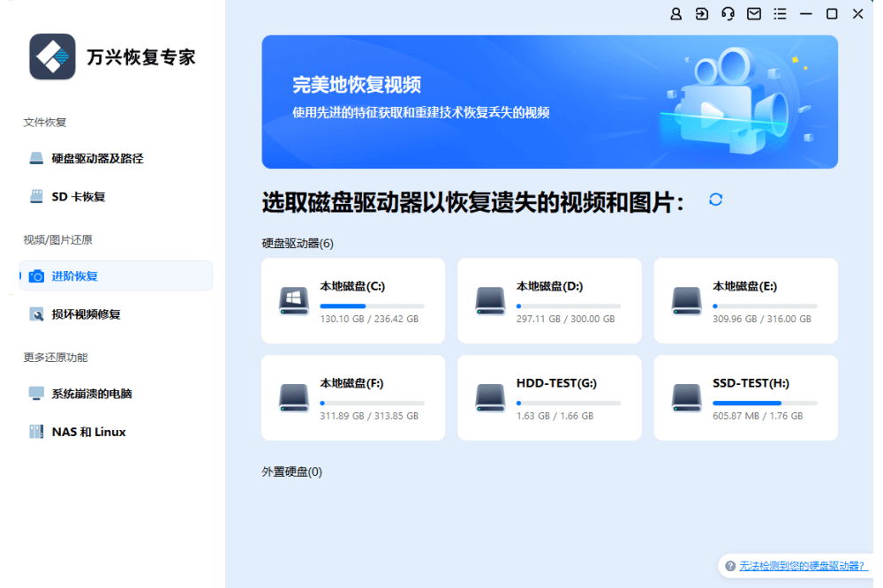Click the 130.10 GB / 236.42 GB text

point(369,319)
